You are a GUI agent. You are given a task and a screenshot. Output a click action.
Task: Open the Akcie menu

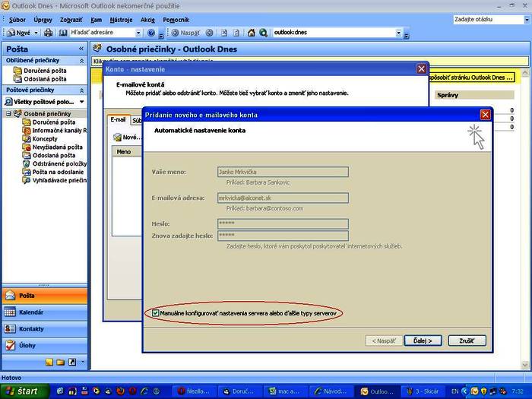click(x=147, y=20)
